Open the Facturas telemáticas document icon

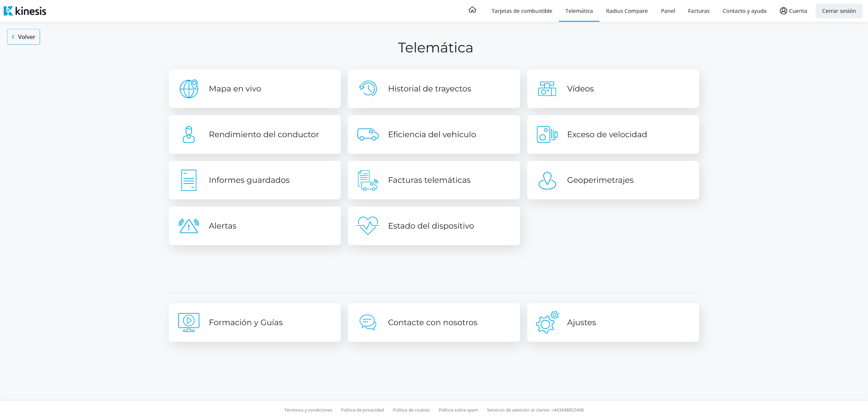click(368, 180)
